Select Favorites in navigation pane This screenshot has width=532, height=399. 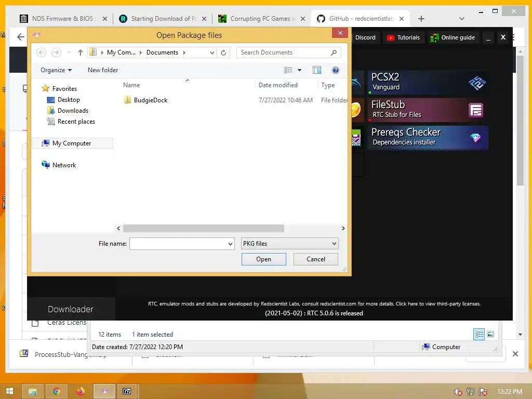point(64,88)
